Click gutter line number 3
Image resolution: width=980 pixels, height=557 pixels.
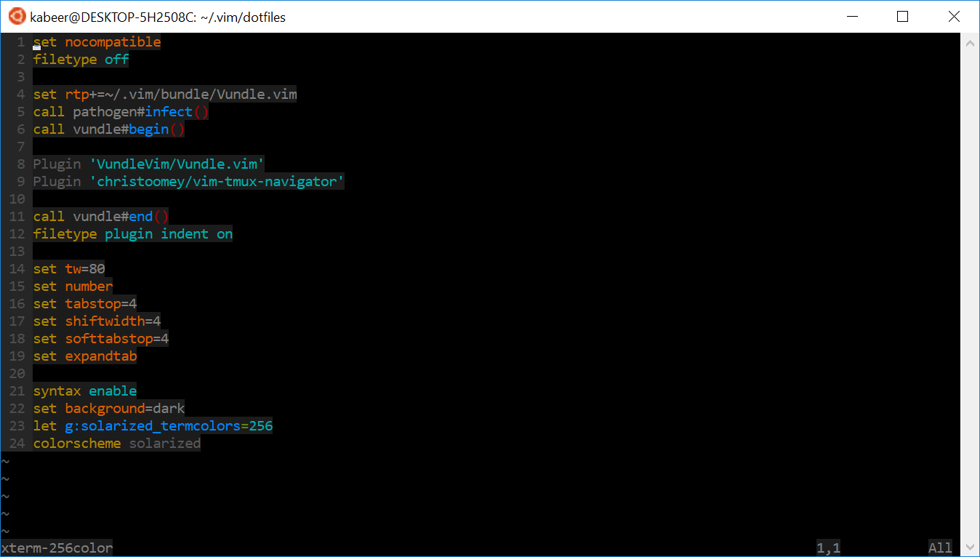[x=21, y=77]
